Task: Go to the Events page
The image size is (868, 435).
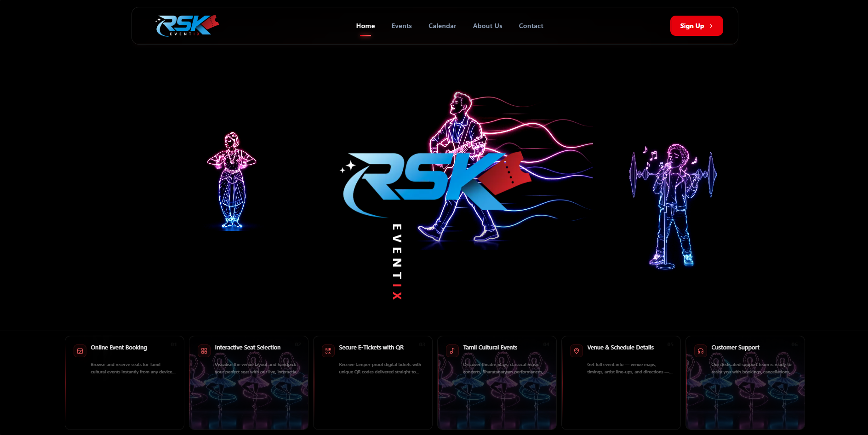Action: click(x=402, y=26)
